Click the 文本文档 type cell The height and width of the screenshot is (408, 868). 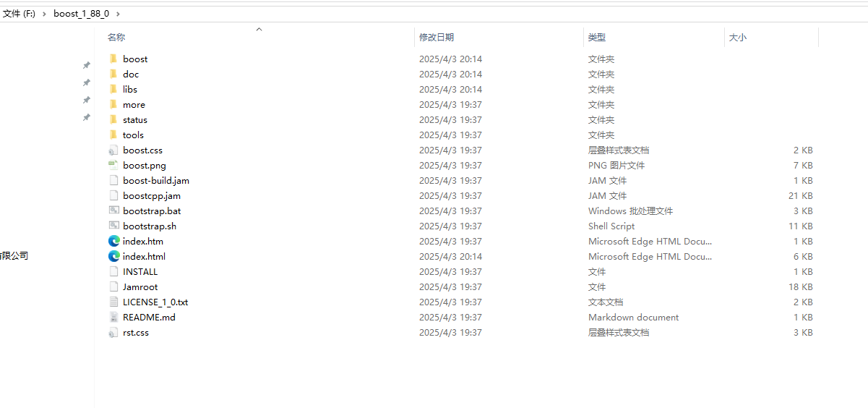coord(606,302)
